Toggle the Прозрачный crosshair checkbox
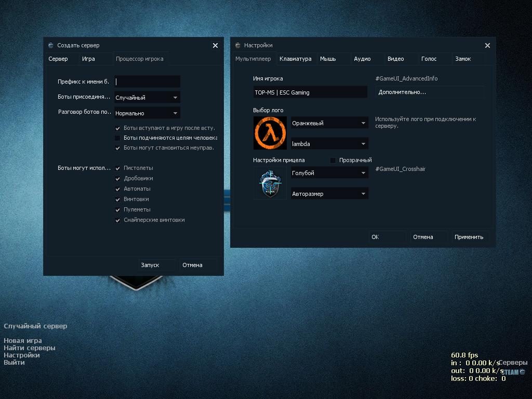Viewport: 532px width, 399px height. click(x=333, y=161)
